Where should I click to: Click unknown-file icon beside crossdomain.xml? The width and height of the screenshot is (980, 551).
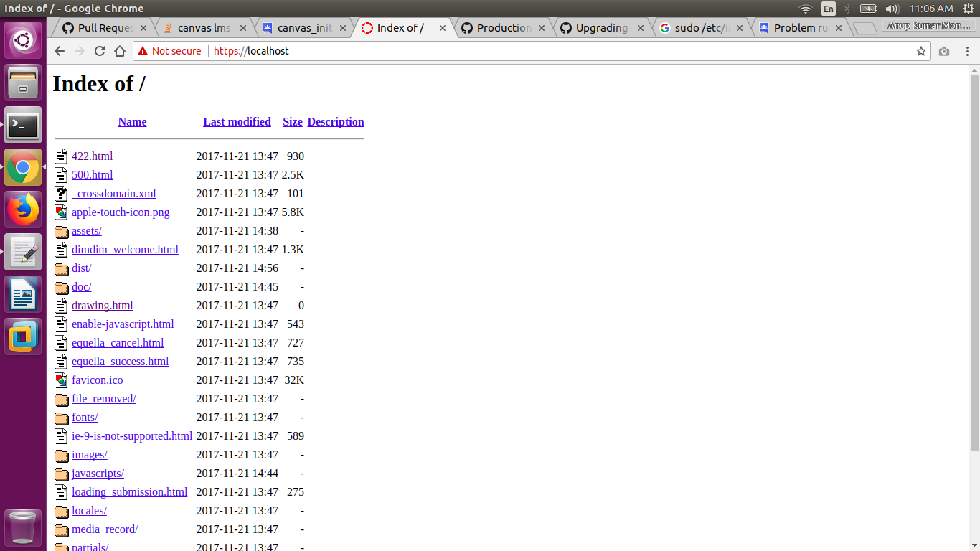61,193
